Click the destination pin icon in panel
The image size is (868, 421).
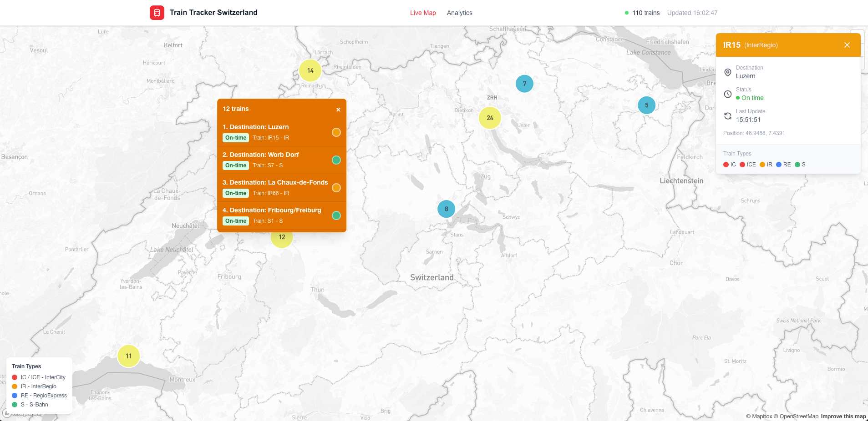[x=727, y=72]
